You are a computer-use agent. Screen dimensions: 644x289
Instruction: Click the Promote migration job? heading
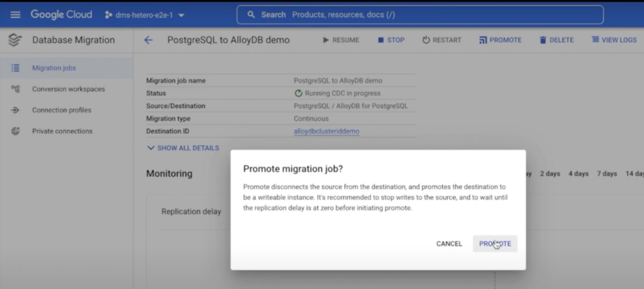click(293, 169)
